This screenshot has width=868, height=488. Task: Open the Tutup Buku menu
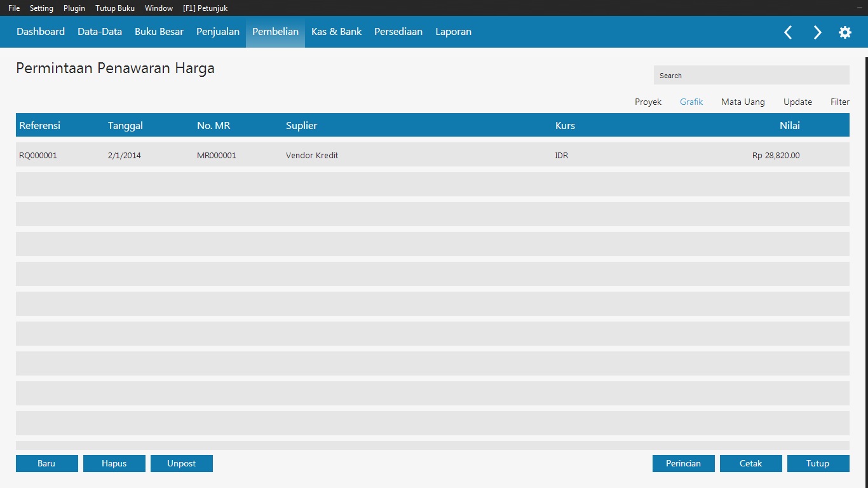click(x=115, y=8)
